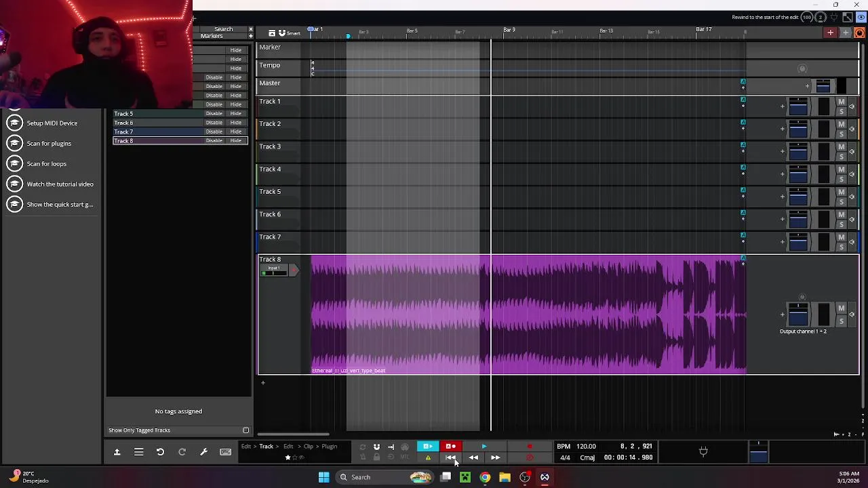Open the hamburger menu icon in bottom toolbar
The image size is (868, 488).
click(x=138, y=452)
